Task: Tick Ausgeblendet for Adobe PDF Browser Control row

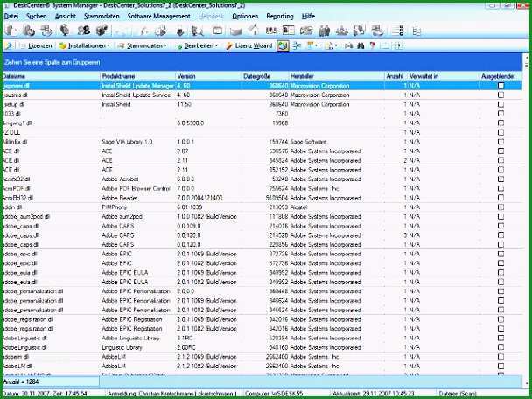Action: (x=500, y=188)
